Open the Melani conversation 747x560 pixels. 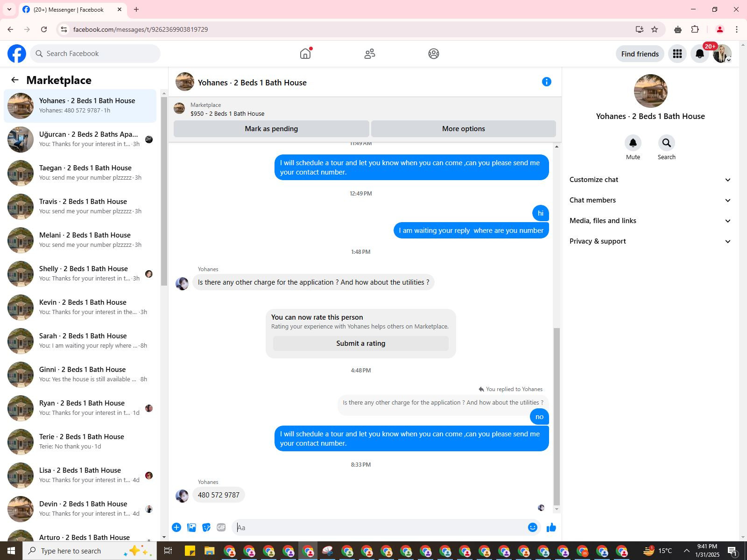[x=80, y=240]
